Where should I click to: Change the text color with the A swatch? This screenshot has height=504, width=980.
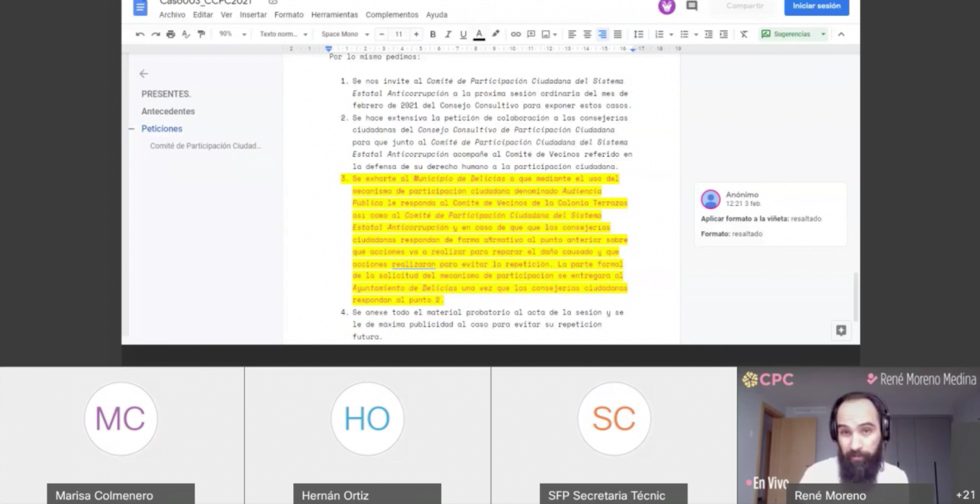[479, 34]
